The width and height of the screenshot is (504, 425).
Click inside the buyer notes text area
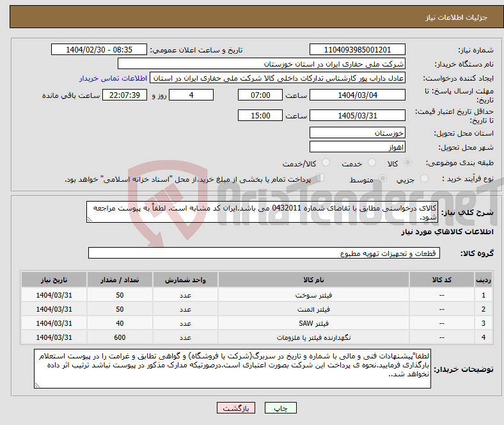[x=233, y=369]
